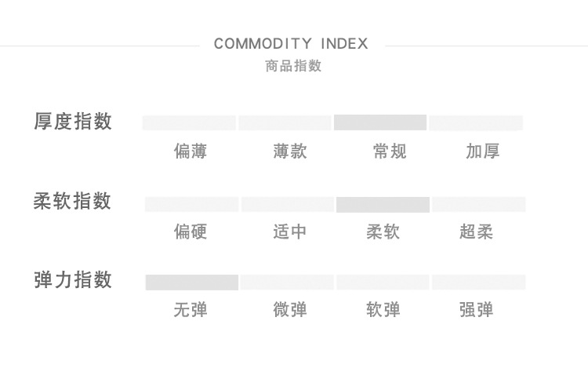Image resolution: width=588 pixels, height=372 pixels.
Task: Pick the 偏硬 text label
Action: point(191,232)
